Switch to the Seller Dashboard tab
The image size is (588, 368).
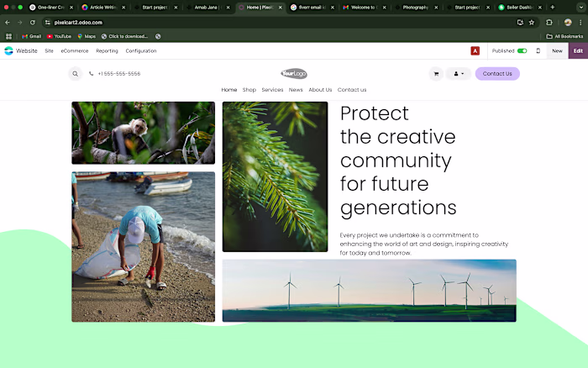click(x=519, y=7)
